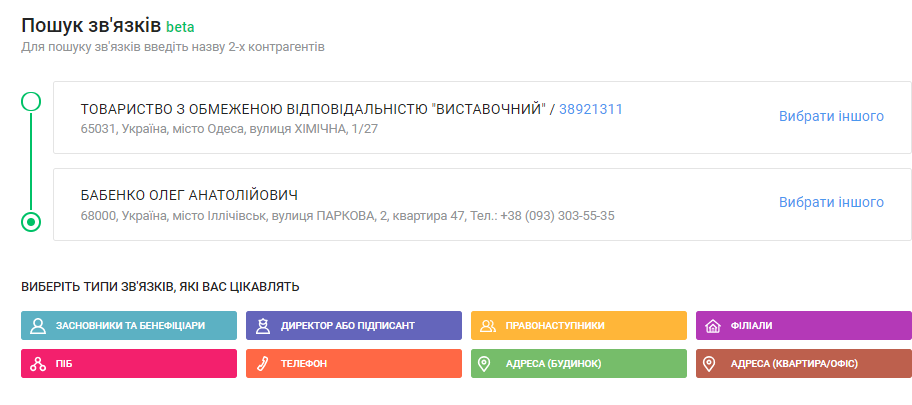
Task: Click the house icon on Філіали
Action: point(713,326)
